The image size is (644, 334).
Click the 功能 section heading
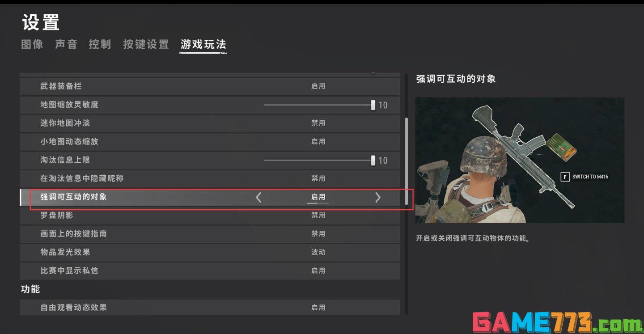coord(30,289)
